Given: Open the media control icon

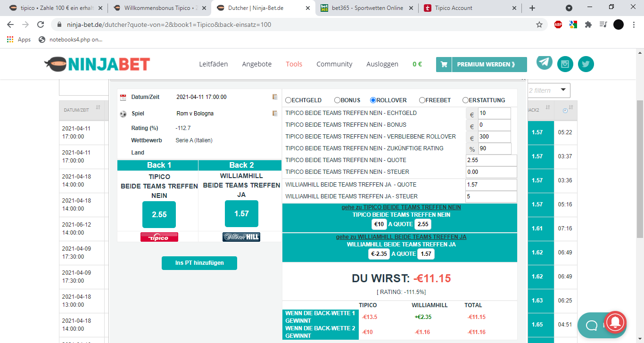Looking at the screenshot, I should [x=603, y=24].
